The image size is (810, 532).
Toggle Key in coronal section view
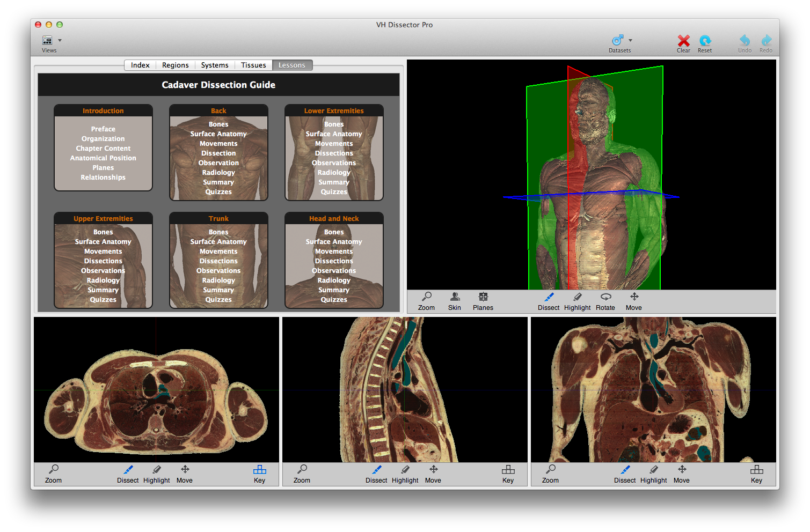click(757, 474)
